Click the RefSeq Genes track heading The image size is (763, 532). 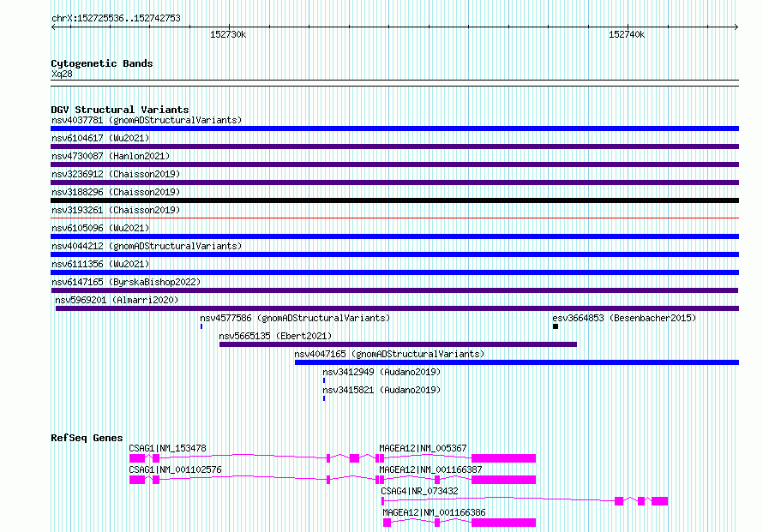[87, 438]
